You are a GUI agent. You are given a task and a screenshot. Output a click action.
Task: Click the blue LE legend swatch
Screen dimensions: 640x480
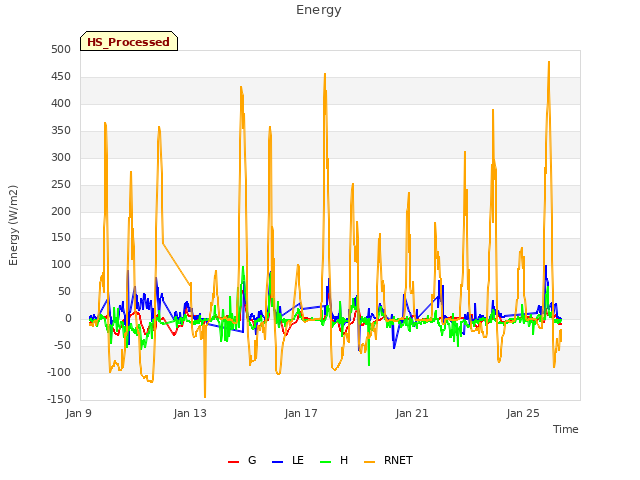278,462
